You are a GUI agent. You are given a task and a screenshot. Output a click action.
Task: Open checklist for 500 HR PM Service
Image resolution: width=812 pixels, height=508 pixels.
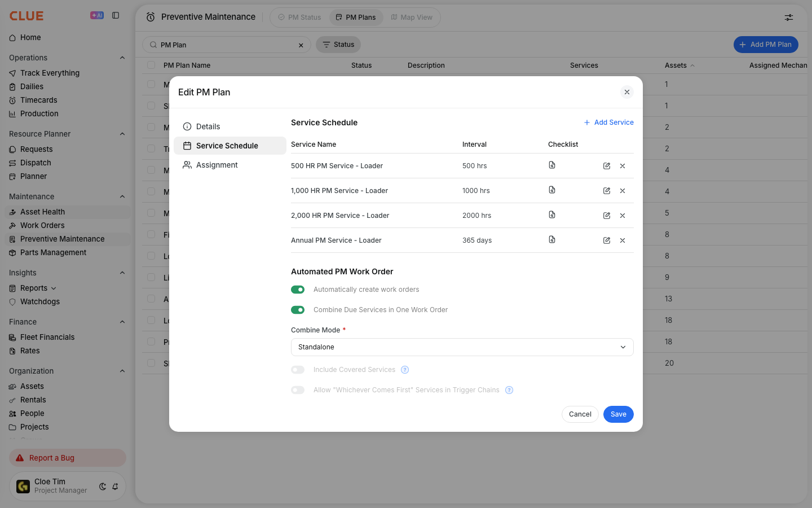click(x=552, y=165)
